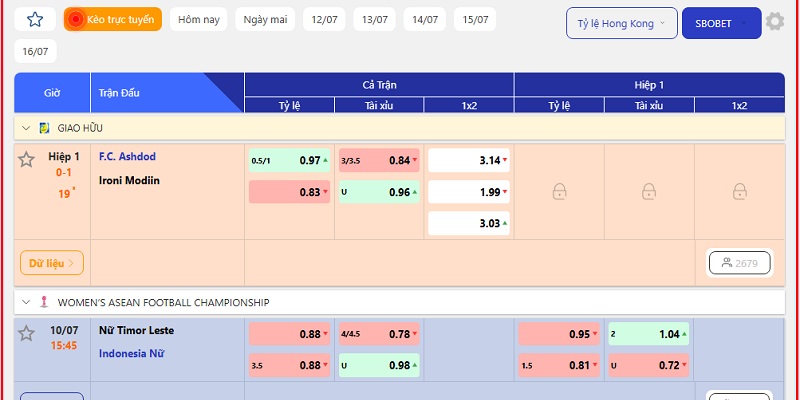The image size is (800, 400).
Task: Click the 15:45 kickoff time
Action: (64, 346)
